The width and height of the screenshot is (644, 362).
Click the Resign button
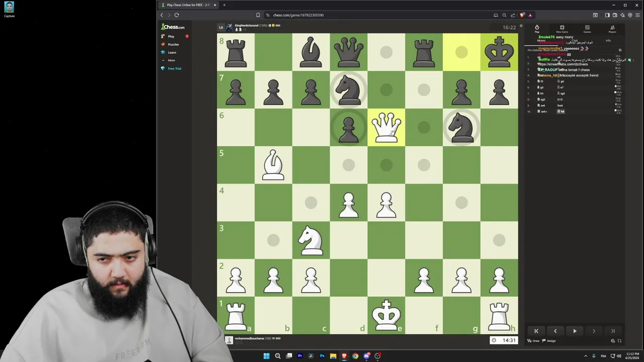(x=549, y=341)
